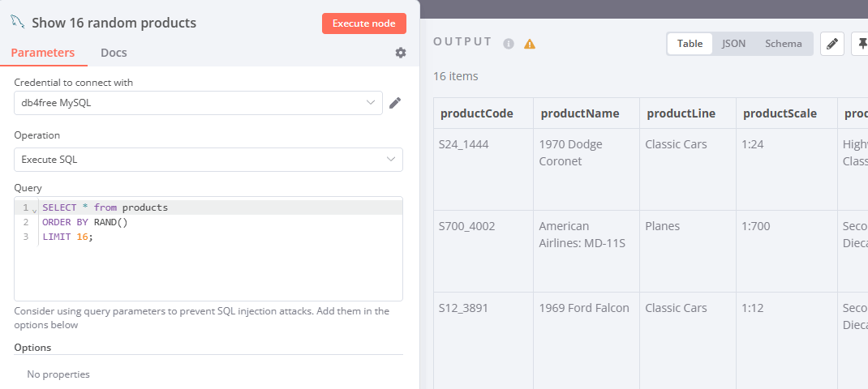Open node settings gear icon
Viewport: 868px width, 389px height.
click(401, 53)
